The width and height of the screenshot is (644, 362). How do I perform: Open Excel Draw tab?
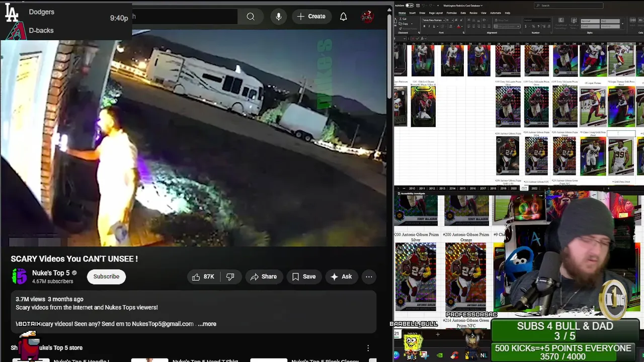click(422, 13)
